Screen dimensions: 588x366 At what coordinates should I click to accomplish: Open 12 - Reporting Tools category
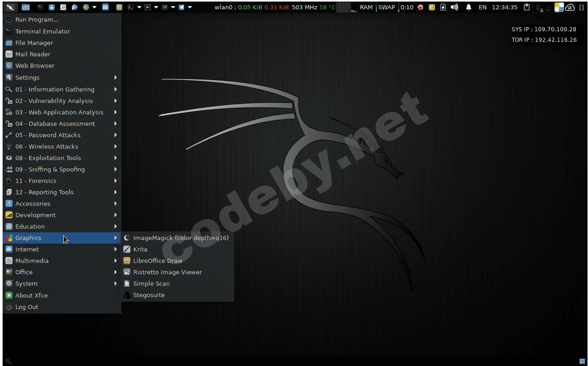[62, 193]
